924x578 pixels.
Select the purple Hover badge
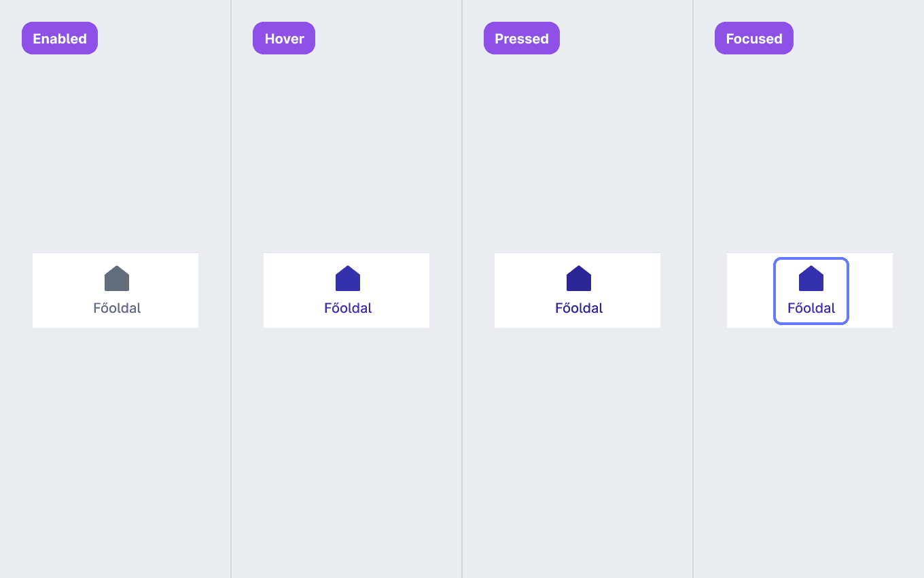click(x=284, y=38)
